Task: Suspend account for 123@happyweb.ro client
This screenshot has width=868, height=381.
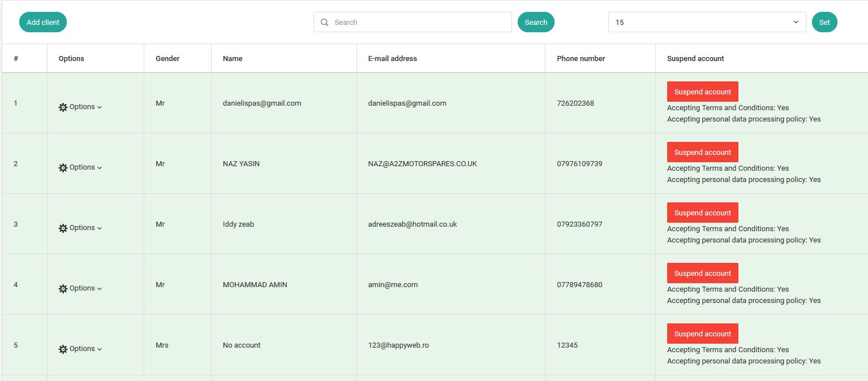Action: (702, 334)
